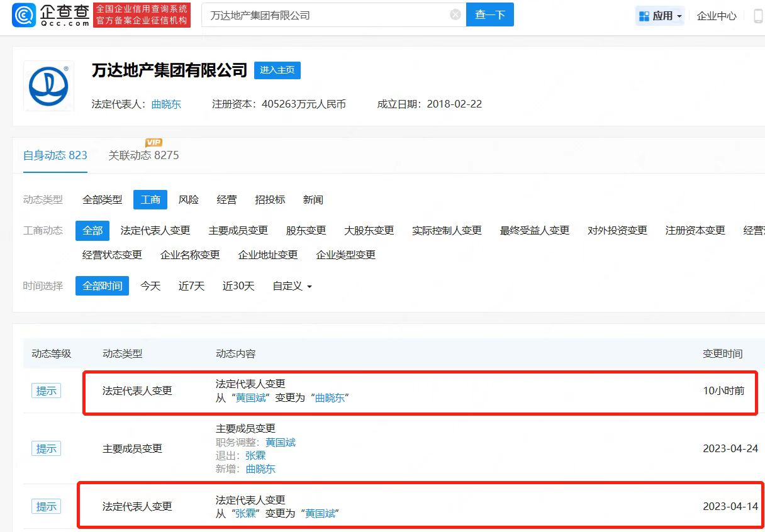The width and height of the screenshot is (765, 532).
Task: Filter by 企业类型变更 option
Action: [346, 255]
